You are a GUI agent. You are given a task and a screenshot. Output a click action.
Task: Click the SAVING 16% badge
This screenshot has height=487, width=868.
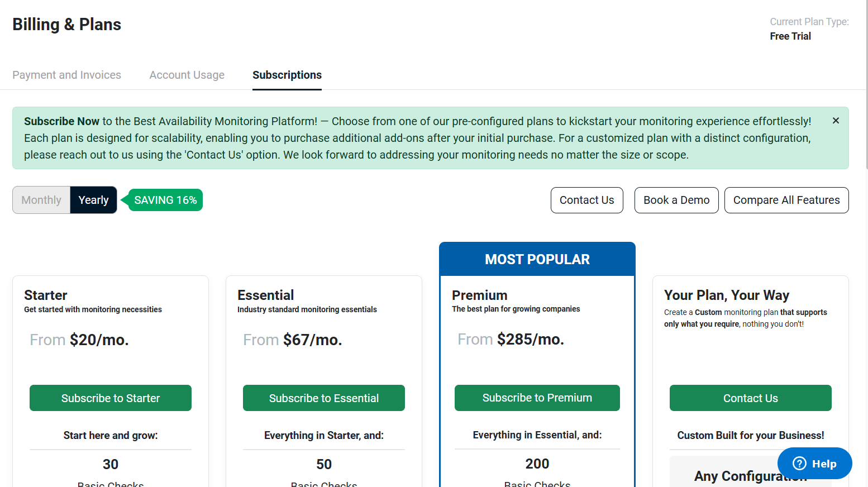tap(165, 200)
